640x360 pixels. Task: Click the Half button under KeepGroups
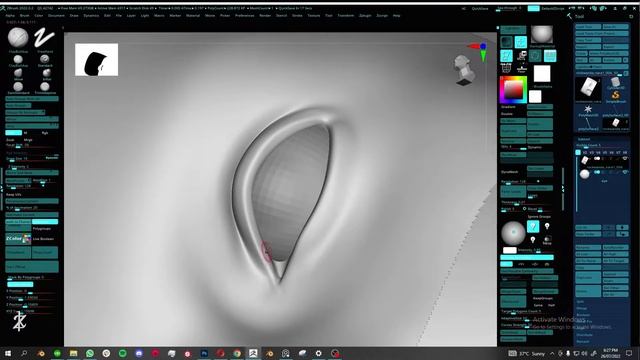(551, 305)
